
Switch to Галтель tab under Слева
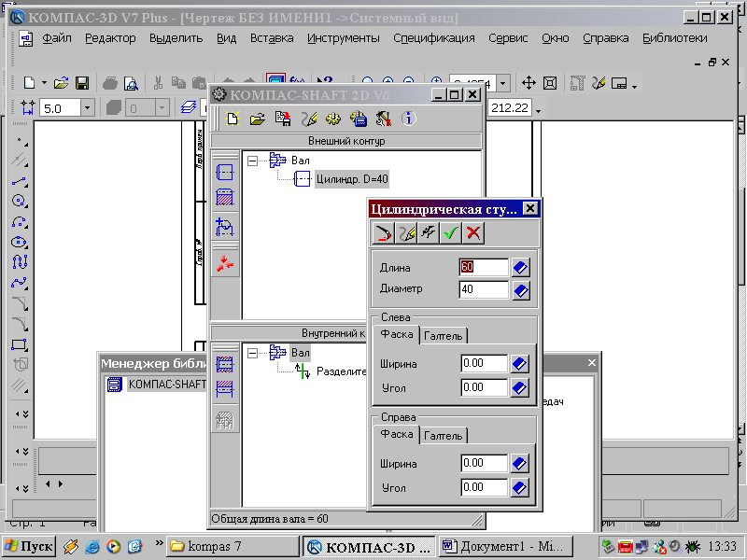point(443,336)
